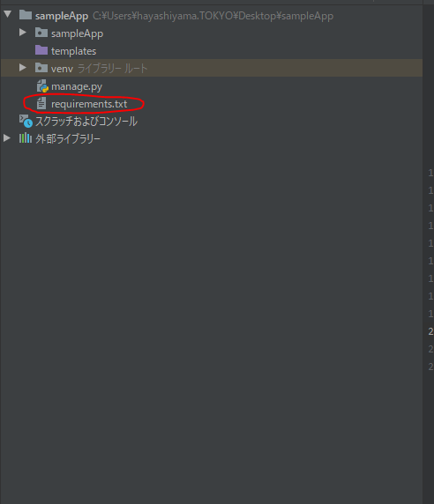Click the manage.py Python file icon

point(42,86)
